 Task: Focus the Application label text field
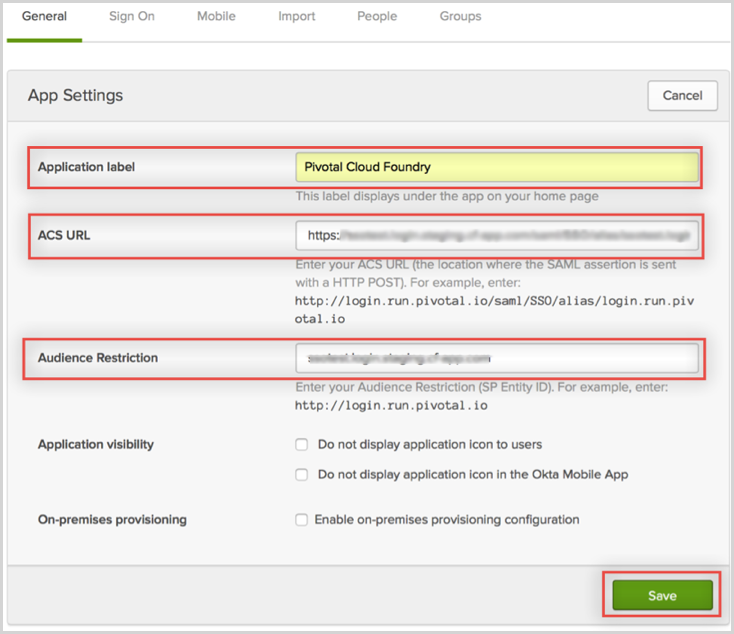[496, 168]
